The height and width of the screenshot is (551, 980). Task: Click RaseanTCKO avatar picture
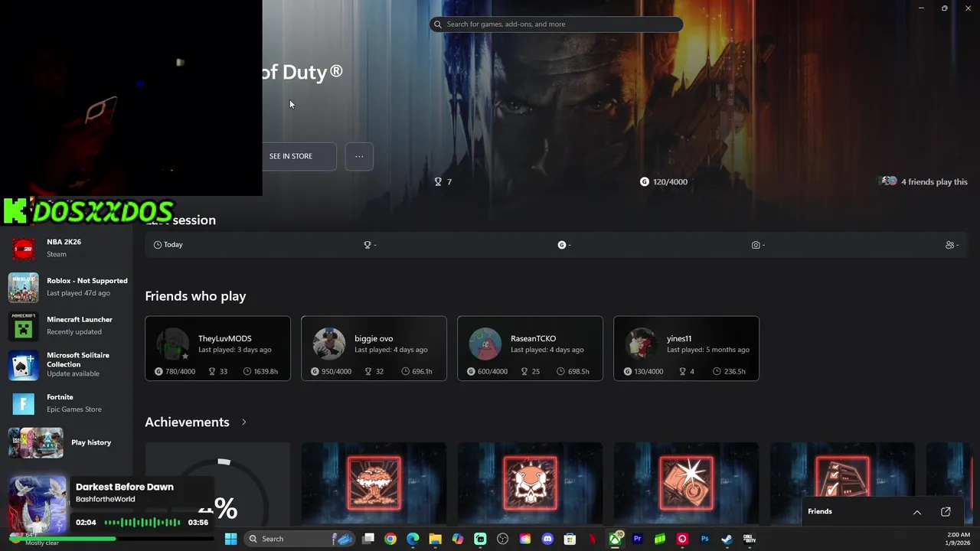[485, 344]
